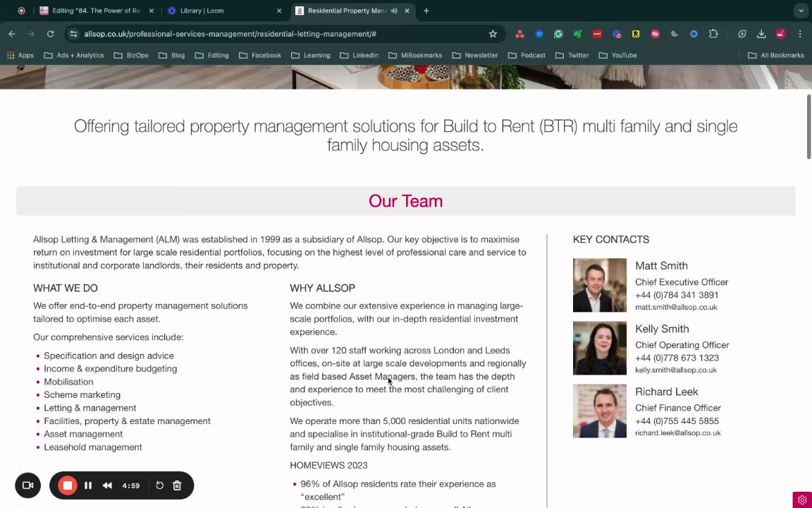
Task: Open the pink settings gear at bottom right
Action: coord(802,500)
